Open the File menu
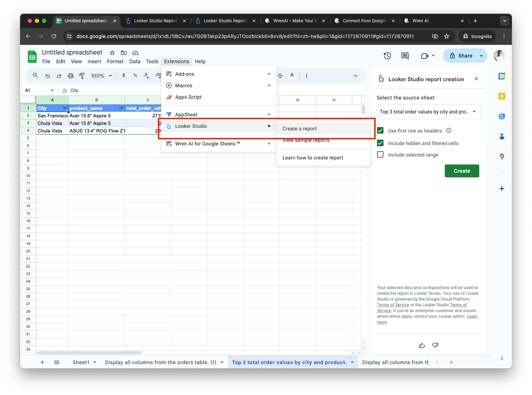The width and height of the screenshot is (532, 395). pyautogui.click(x=46, y=61)
